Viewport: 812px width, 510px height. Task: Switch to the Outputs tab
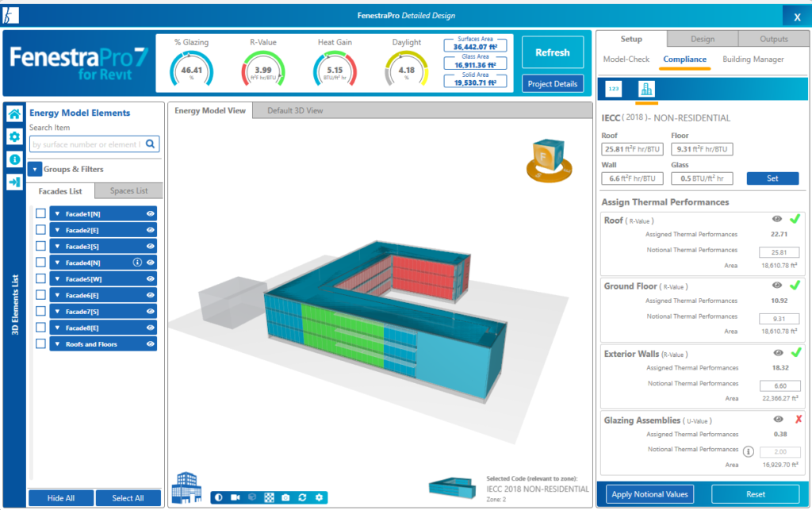[x=774, y=39]
